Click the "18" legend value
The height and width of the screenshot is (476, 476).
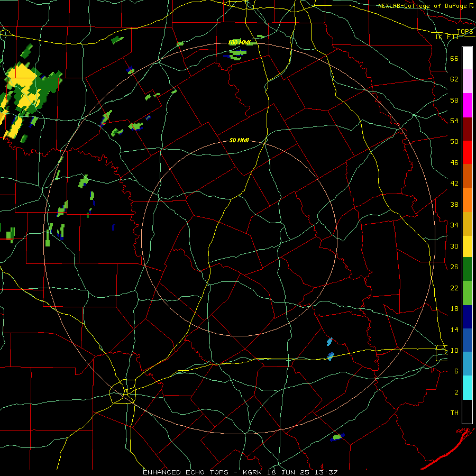coord(454,309)
